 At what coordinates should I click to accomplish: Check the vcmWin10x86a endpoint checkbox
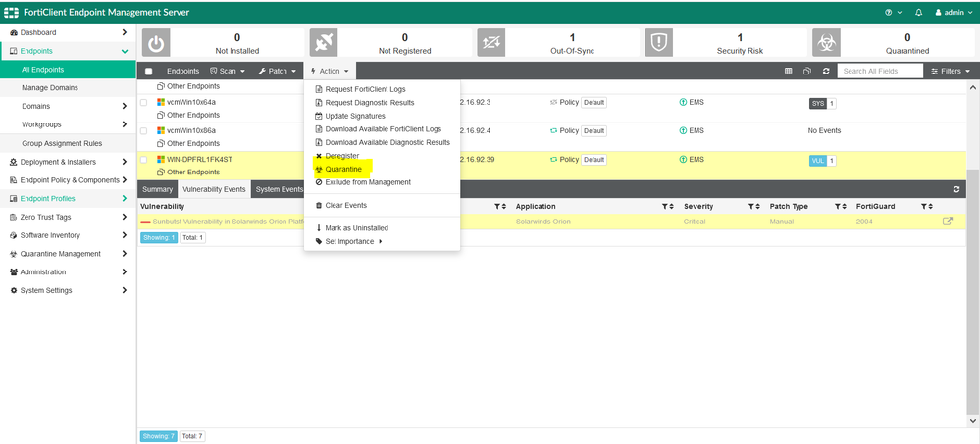pyautogui.click(x=144, y=131)
